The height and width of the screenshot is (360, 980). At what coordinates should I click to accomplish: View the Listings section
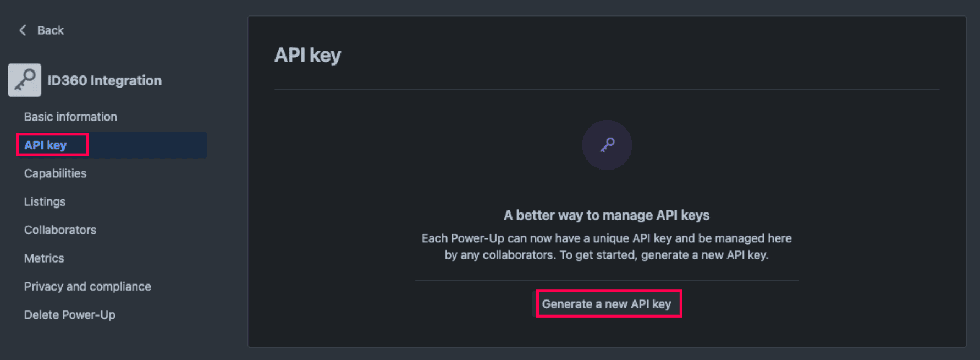coord(45,201)
